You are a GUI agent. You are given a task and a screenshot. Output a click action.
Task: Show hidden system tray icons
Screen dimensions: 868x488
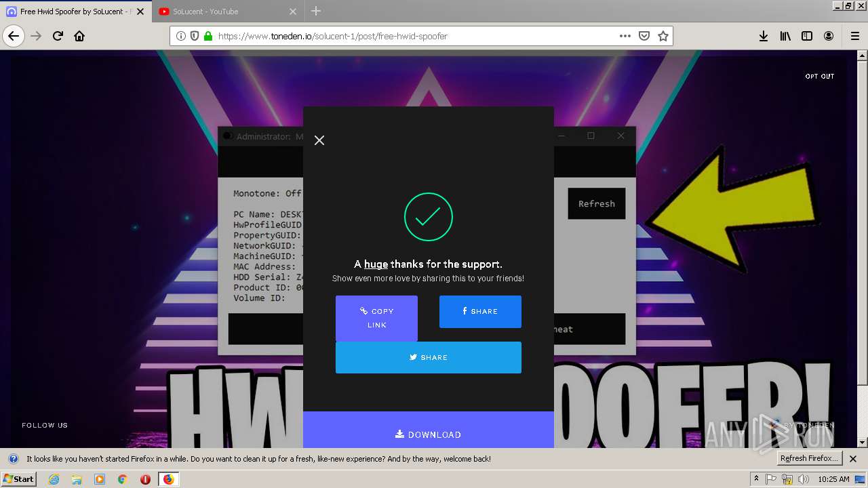(756, 479)
